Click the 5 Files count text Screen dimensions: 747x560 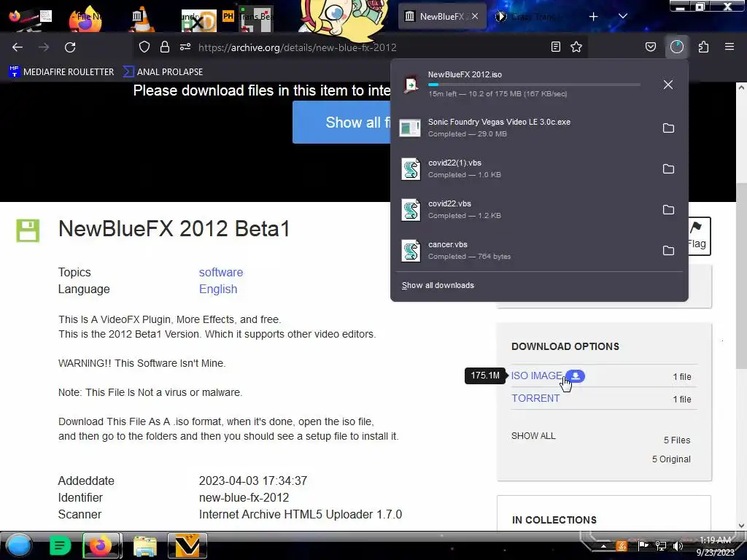click(x=677, y=440)
